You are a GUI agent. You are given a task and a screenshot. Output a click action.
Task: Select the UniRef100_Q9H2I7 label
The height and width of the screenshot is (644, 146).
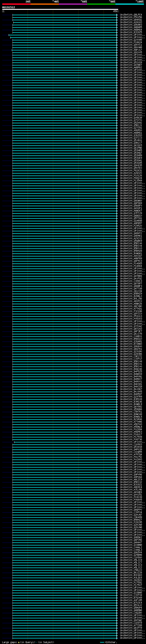pos(131,143)
